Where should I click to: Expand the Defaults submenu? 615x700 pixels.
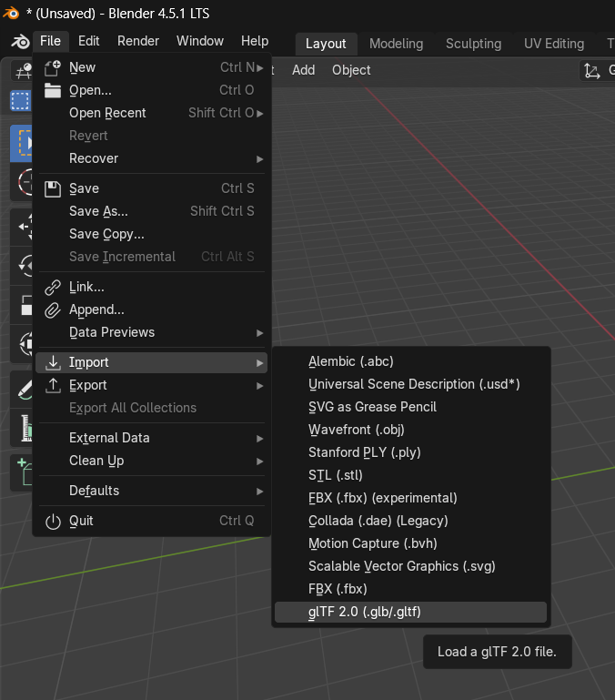pos(152,491)
